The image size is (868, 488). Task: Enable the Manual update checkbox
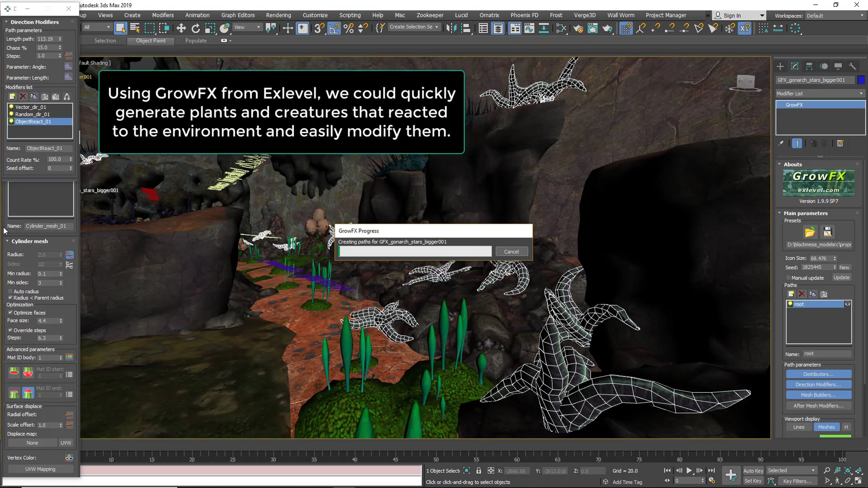pyautogui.click(x=788, y=278)
